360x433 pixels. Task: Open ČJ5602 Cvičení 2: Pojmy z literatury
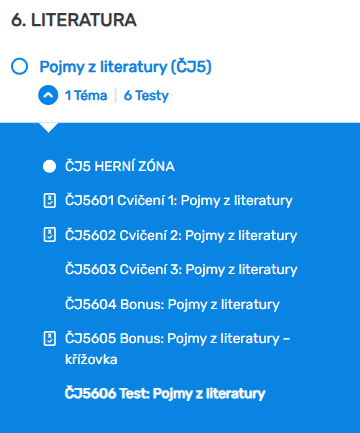pos(181,235)
